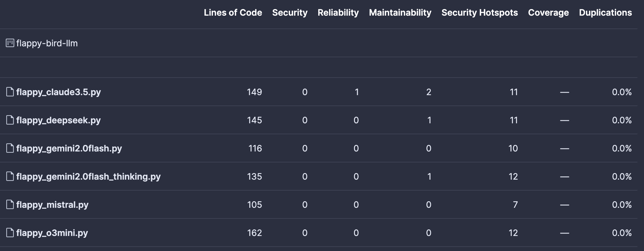Click the flappy-bird-llm project icon
Image resolution: width=644 pixels, height=251 pixels.
[x=10, y=43]
